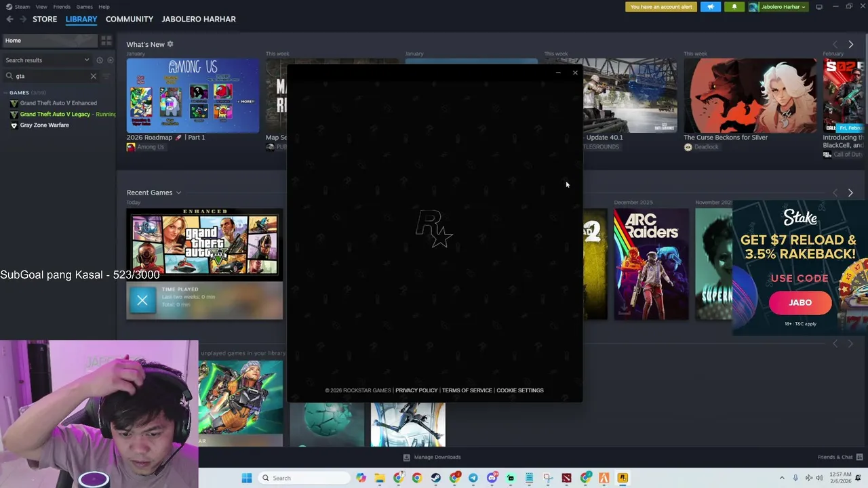The width and height of the screenshot is (868, 488).
Task: Click the account alert banner
Action: 661,7
